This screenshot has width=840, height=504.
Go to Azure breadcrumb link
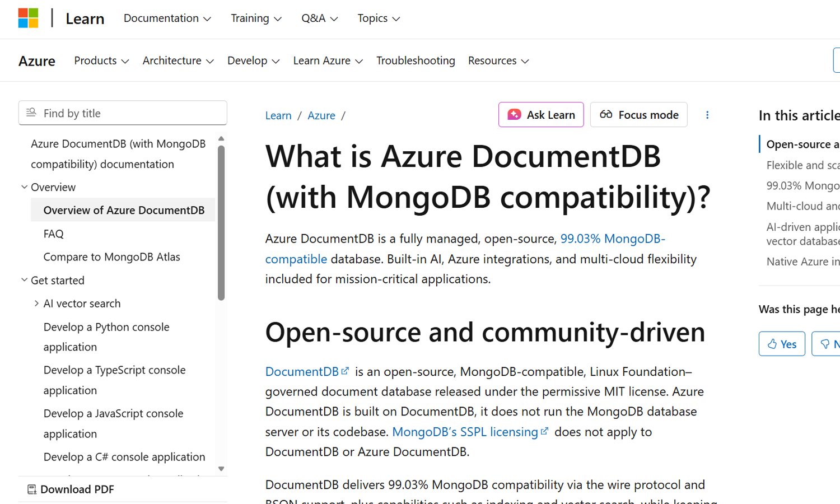(x=321, y=115)
